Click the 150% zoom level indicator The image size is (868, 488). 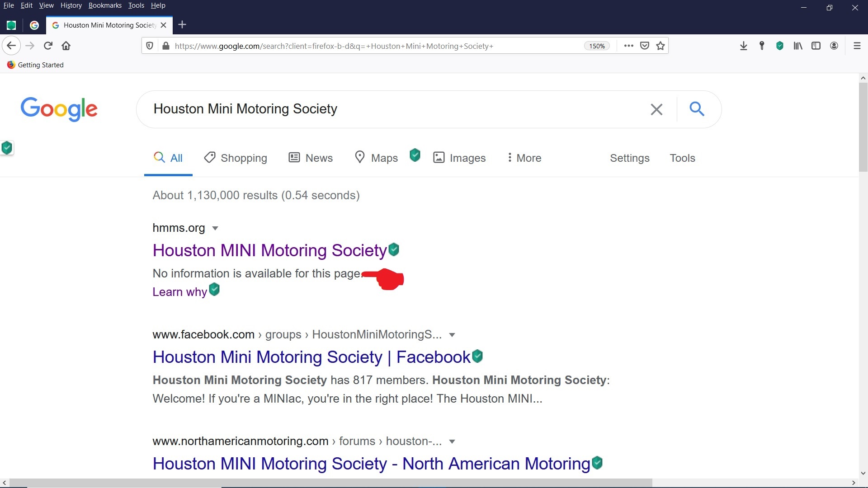coord(597,46)
